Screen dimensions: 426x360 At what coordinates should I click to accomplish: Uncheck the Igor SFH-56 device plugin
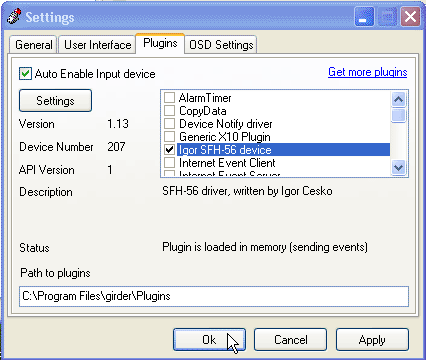(x=169, y=150)
